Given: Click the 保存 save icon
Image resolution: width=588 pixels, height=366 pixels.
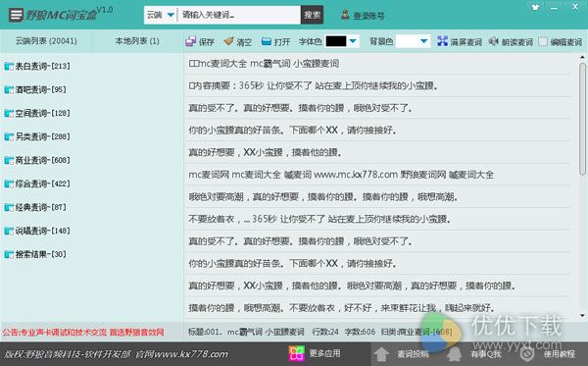Looking at the screenshot, I should (x=190, y=41).
